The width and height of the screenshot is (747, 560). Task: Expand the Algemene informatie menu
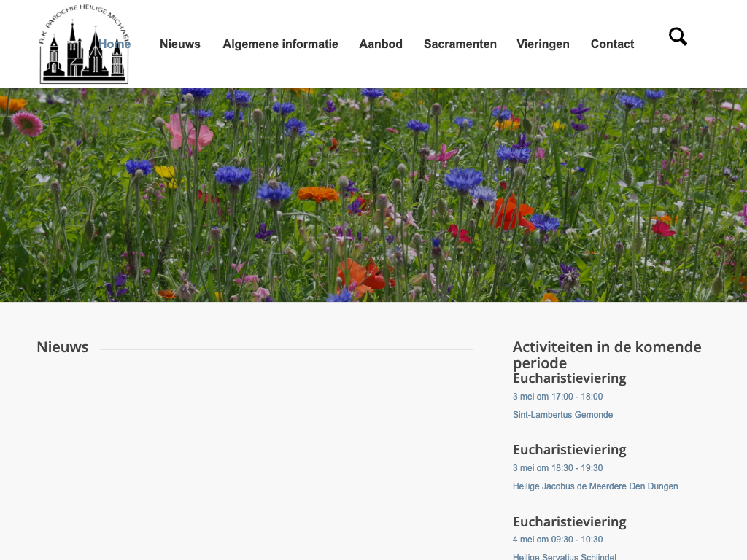coord(280,44)
